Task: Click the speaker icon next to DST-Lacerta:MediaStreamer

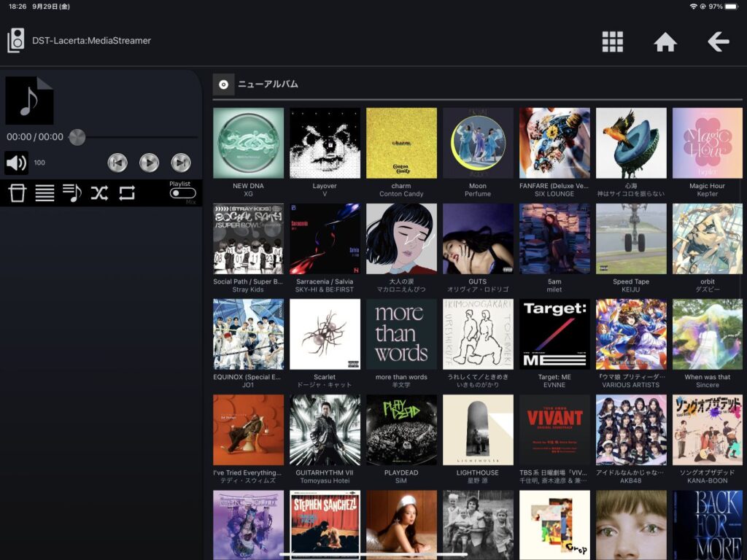Action: click(16, 42)
